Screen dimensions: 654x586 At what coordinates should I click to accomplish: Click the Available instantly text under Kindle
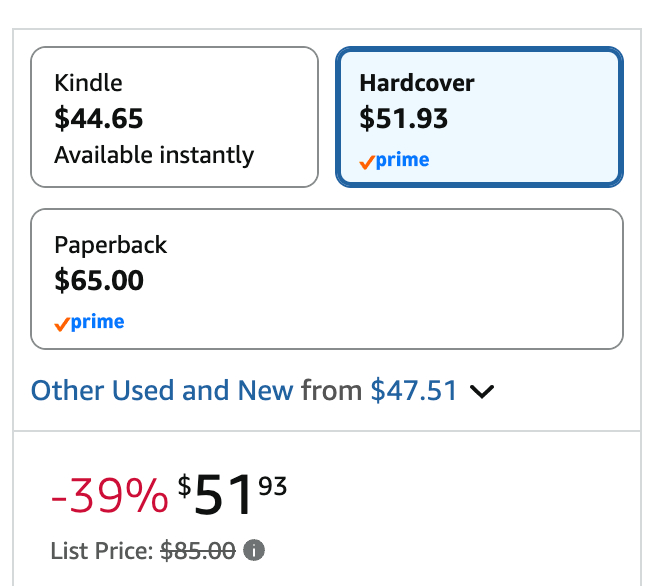click(154, 155)
